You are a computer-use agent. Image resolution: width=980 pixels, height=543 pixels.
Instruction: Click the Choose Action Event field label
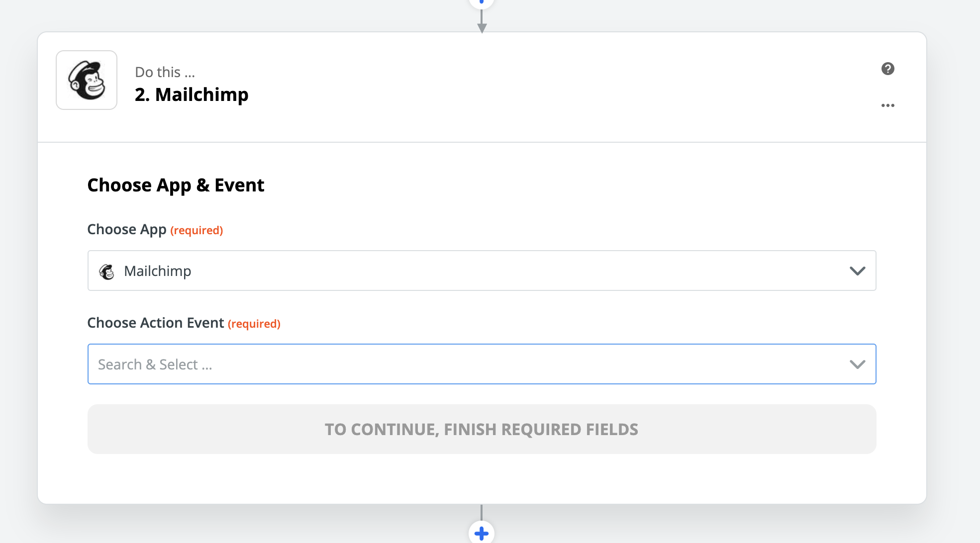click(156, 323)
